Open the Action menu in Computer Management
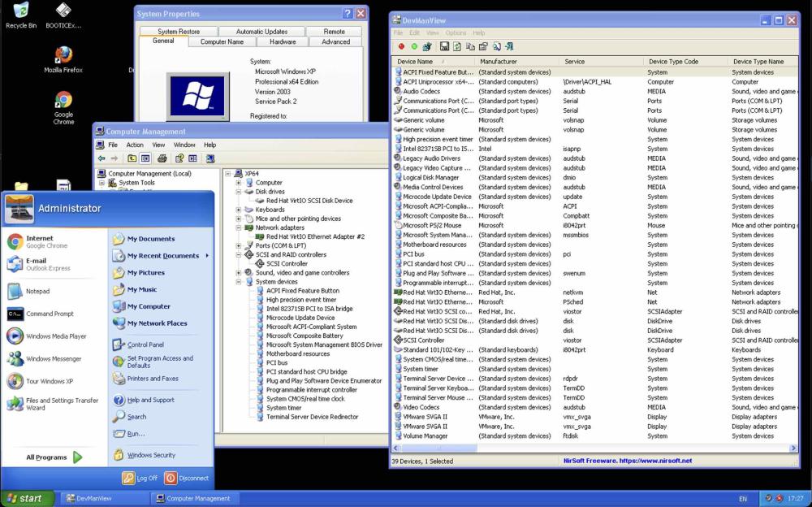 point(135,145)
